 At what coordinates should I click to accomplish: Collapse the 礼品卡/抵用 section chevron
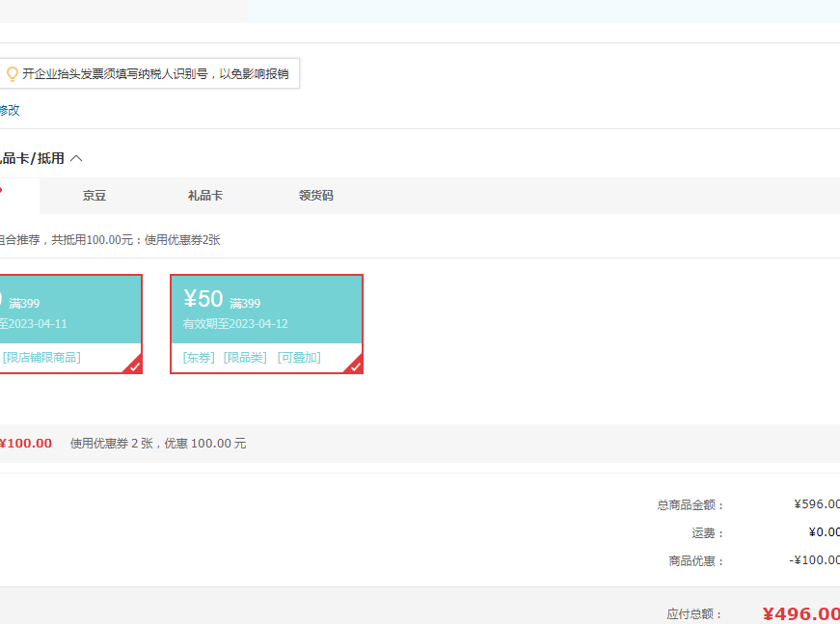coord(76,158)
